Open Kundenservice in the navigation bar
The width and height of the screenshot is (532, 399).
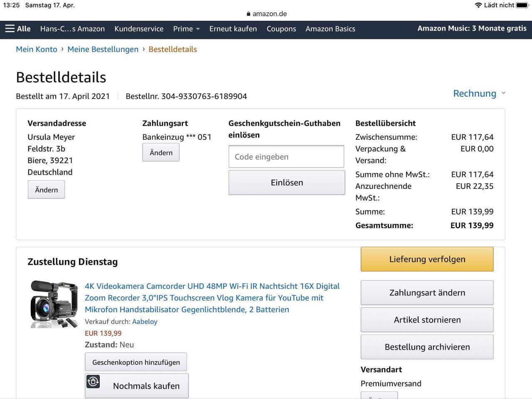[139, 29]
